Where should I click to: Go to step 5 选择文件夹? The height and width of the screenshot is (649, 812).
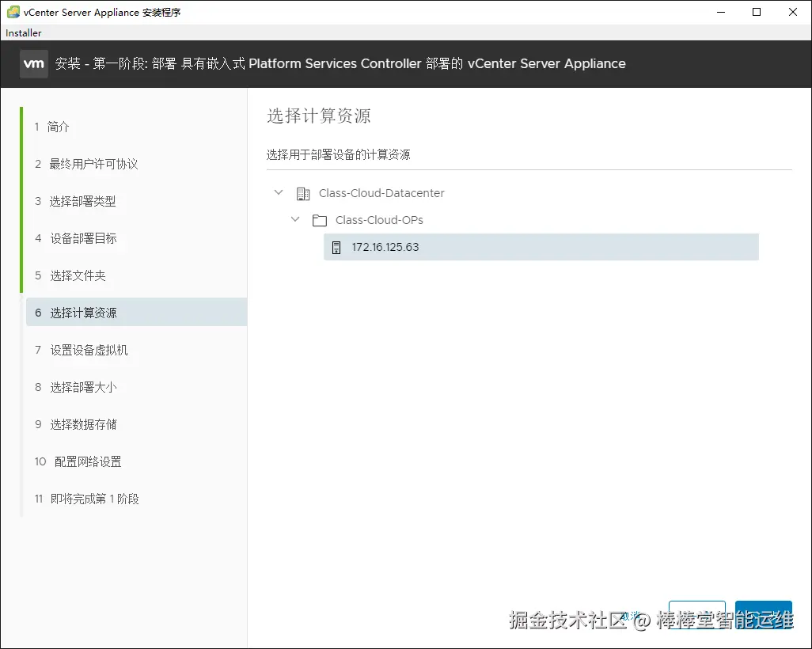click(70, 276)
